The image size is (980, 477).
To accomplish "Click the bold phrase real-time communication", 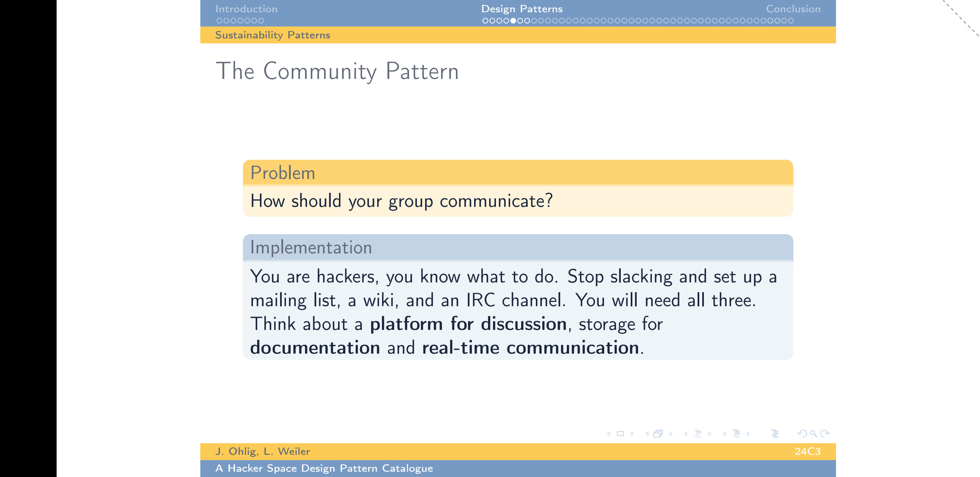I will point(530,347).
